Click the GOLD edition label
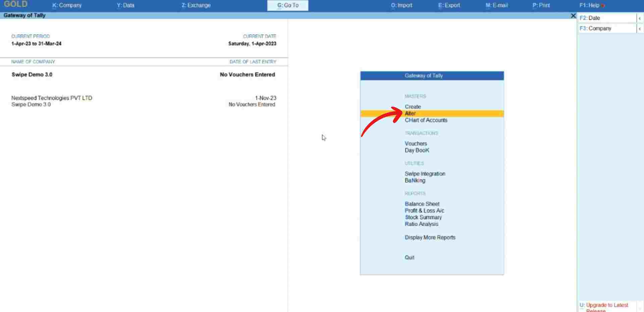This screenshot has height=312, width=644. (x=15, y=4)
